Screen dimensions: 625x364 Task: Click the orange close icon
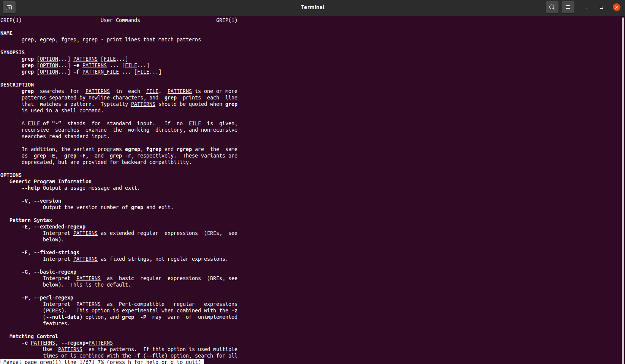tap(616, 7)
